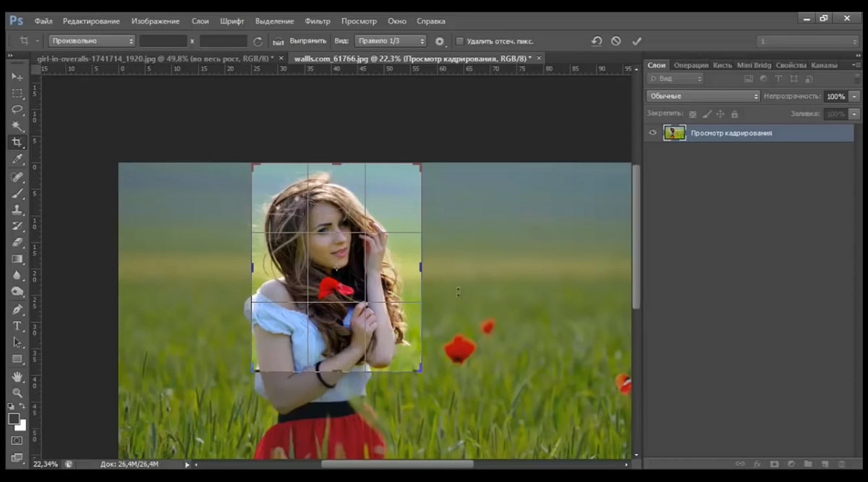Click the crop width input field
This screenshot has height=482, width=868.
pyautogui.click(x=163, y=41)
